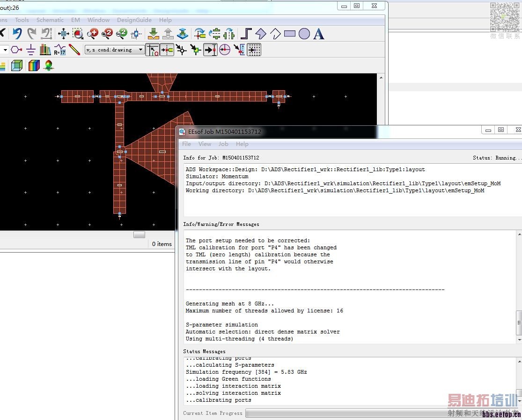This screenshot has width=522, height=420.
Task: Select the Insert Circle tool
Action: point(304,34)
